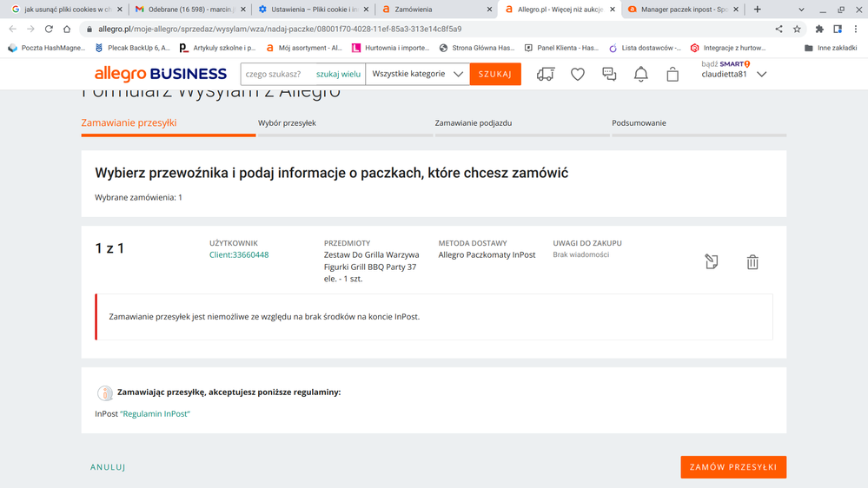This screenshot has height=488, width=868.
Task: Click the Allegro Business logo
Action: [161, 74]
